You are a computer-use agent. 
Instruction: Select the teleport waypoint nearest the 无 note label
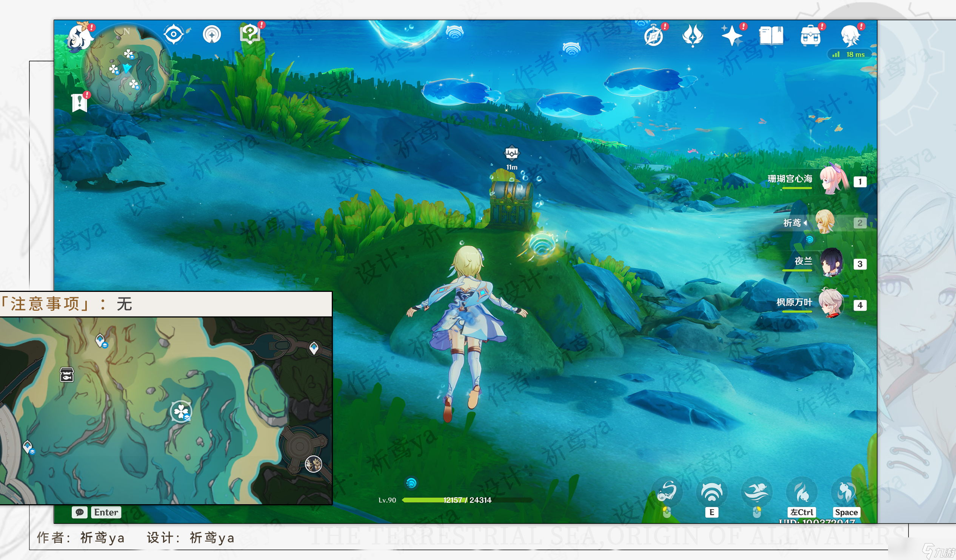click(x=101, y=341)
